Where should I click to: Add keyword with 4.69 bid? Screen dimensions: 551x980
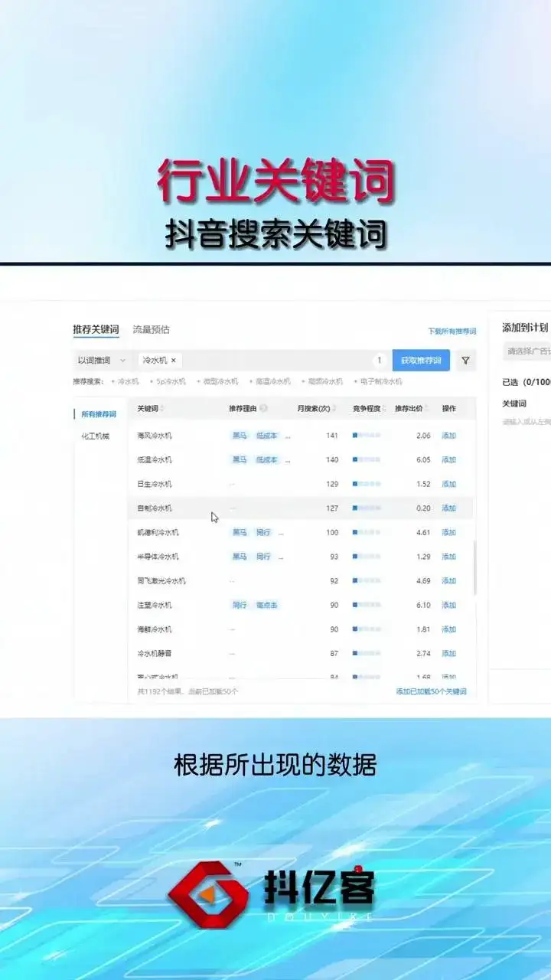point(448,581)
